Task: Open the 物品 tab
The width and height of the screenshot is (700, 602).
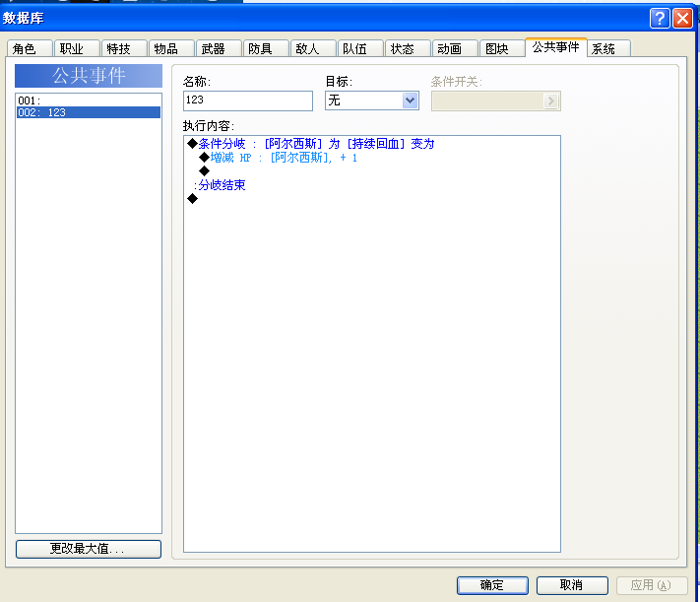Action: point(172,48)
